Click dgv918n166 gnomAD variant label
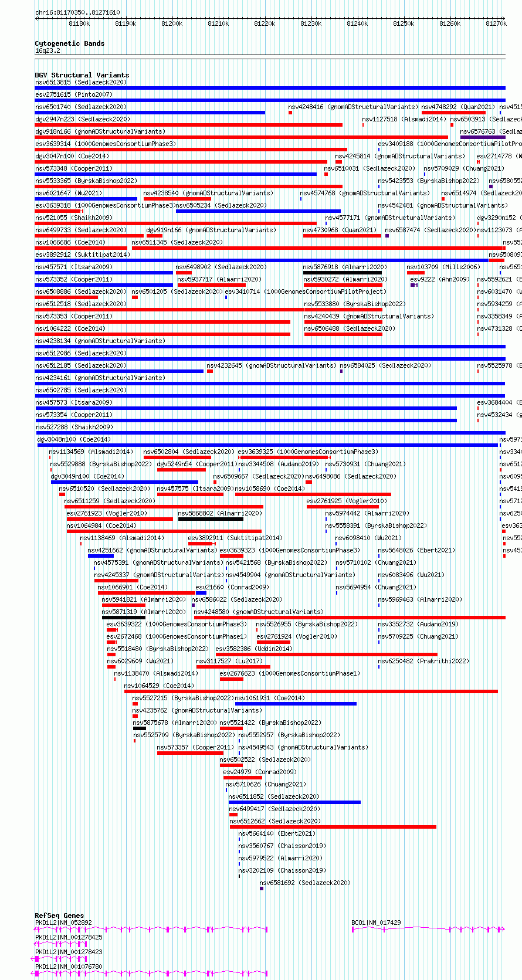Screen dimensions: 522x980 100,132
